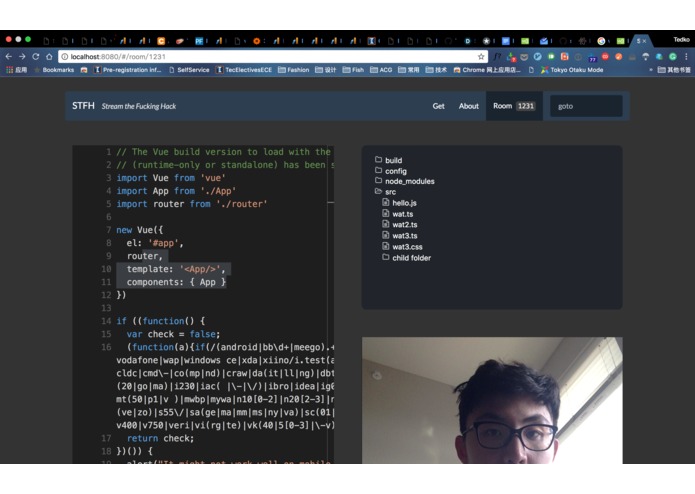
Task: Bookmark this page with the star icon
Action: pyautogui.click(x=481, y=57)
